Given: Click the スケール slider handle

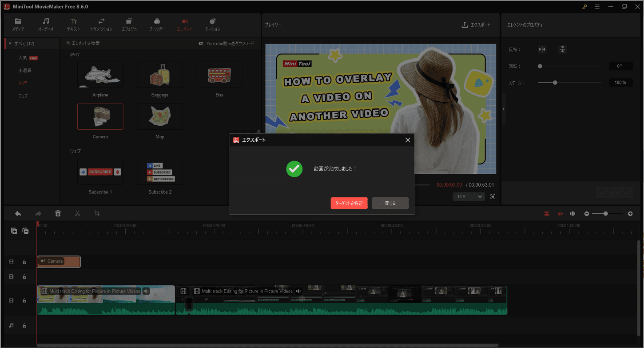Looking at the screenshot, I should [x=555, y=83].
